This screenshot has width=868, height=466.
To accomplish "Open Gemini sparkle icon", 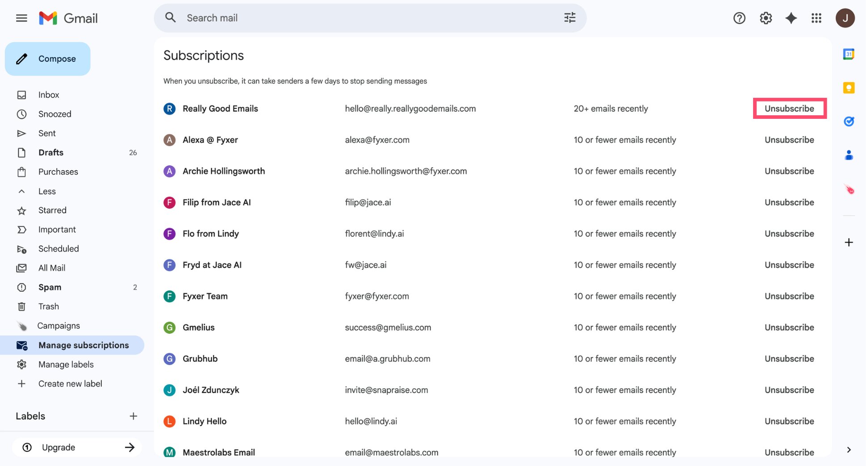I will [791, 18].
